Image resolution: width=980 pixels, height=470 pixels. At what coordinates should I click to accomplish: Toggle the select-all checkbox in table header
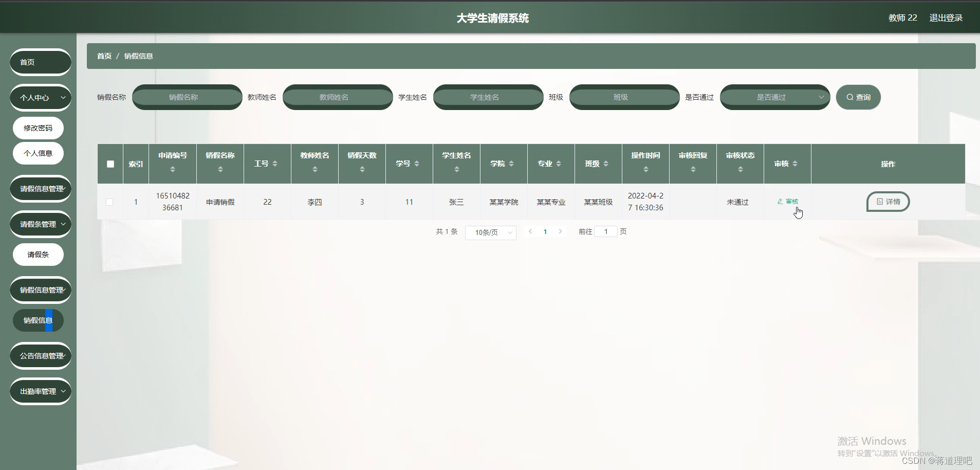pos(109,164)
